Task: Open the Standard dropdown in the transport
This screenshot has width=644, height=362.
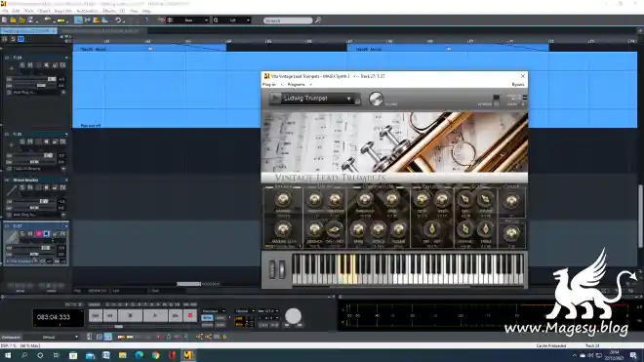Action: (x=214, y=311)
